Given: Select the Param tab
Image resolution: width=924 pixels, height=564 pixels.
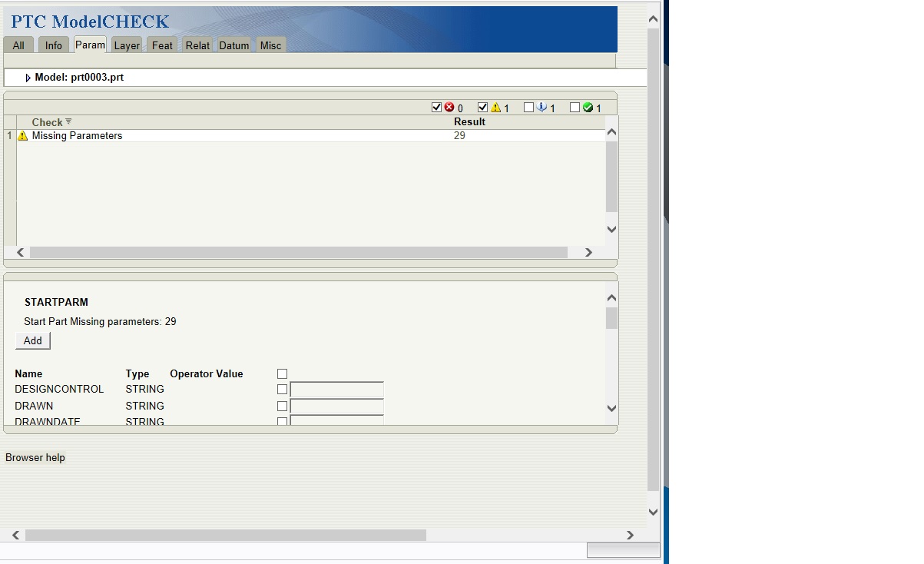Looking at the screenshot, I should [90, 45].
